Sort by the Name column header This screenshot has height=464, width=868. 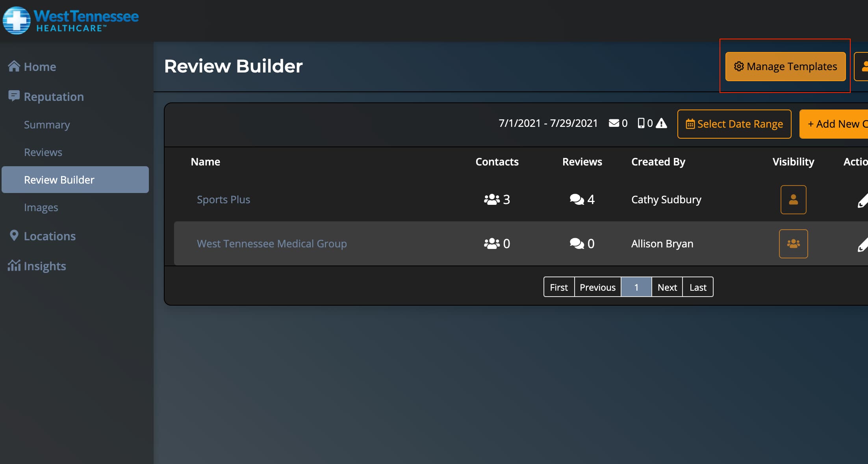pos(205,161)
